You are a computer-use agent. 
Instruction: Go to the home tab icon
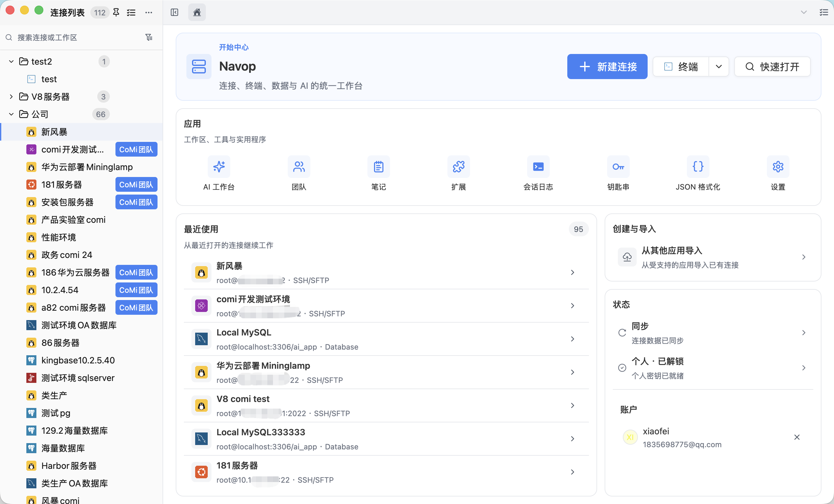tap(197, 13)
